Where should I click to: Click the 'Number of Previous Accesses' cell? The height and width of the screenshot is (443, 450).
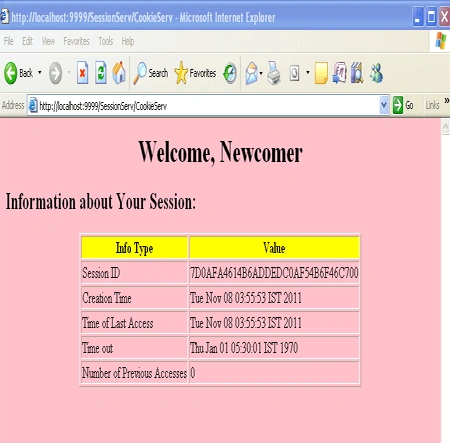point(134,373)
